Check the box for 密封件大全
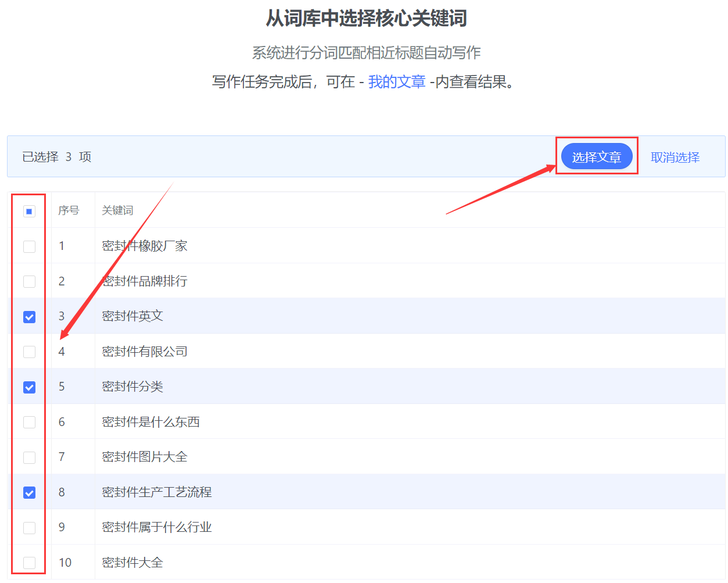The image size is (728, 583). (29, 563)
